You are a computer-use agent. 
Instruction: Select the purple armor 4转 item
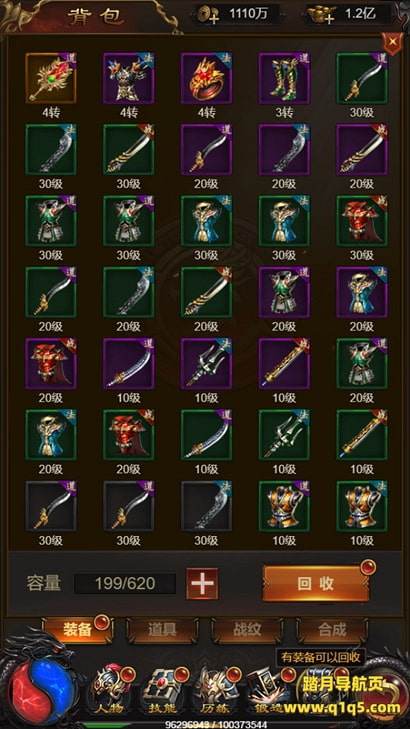tap(129, 78)
